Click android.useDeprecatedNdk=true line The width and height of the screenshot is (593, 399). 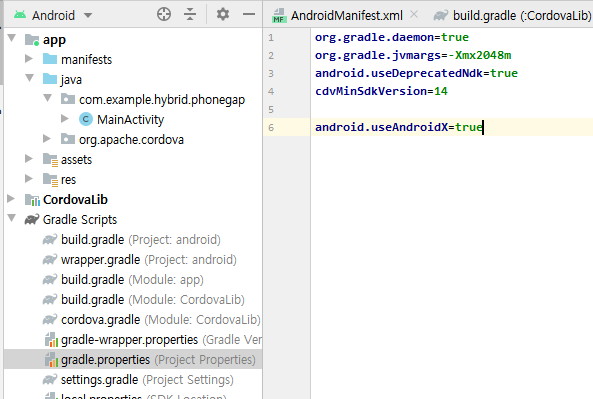click(x=416, y=73)
